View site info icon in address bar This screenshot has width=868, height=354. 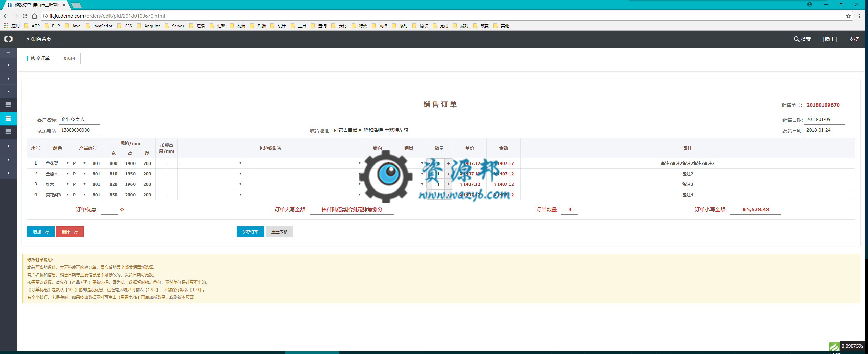[45, 16]
